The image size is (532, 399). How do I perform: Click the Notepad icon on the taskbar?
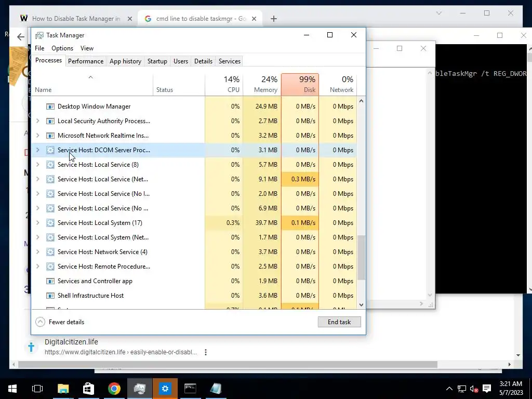pyautogui.click(x=216, y=389)
